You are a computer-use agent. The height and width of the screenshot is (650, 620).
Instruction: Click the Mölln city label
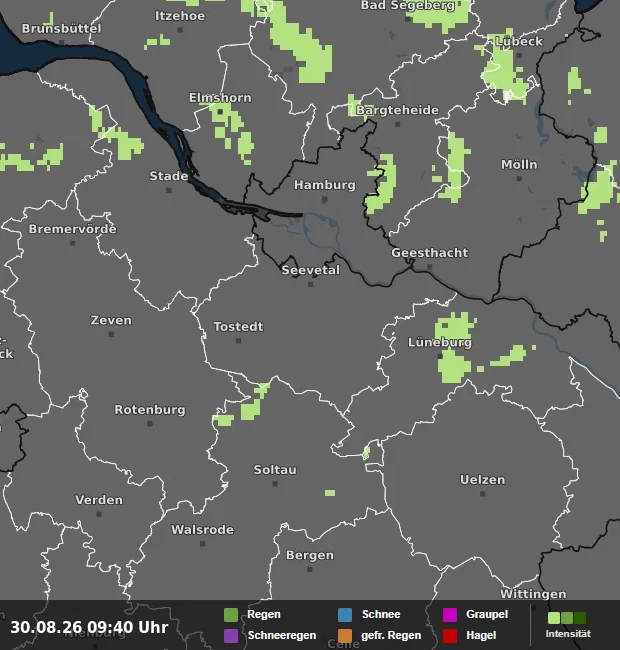point(519,165)
